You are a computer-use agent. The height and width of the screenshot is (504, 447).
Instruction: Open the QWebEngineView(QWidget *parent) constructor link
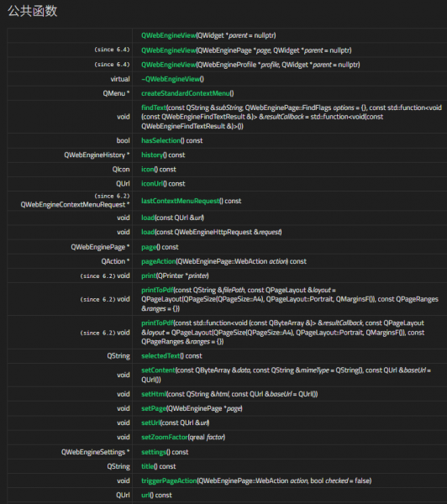169,35
